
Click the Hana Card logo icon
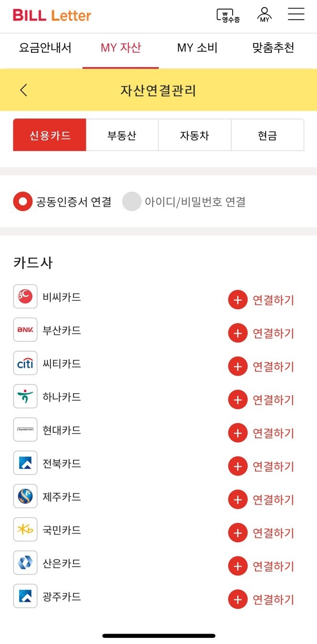(x=25, y=396)
